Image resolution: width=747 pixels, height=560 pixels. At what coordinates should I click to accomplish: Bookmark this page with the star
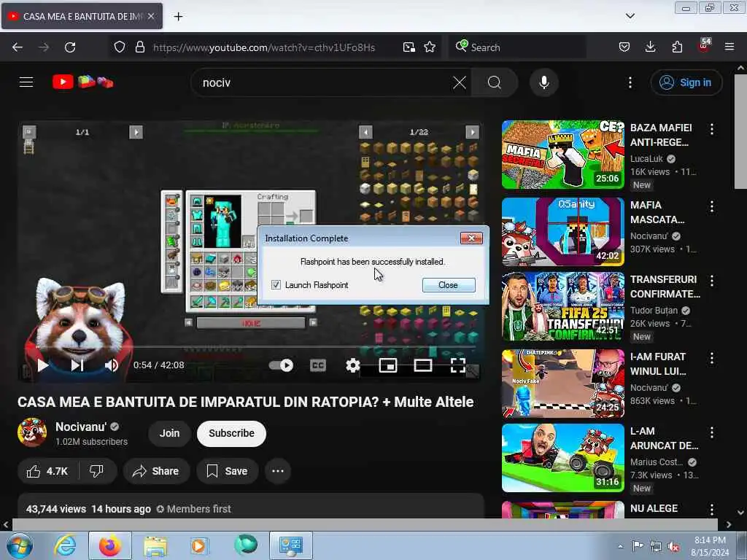(430, 47)
